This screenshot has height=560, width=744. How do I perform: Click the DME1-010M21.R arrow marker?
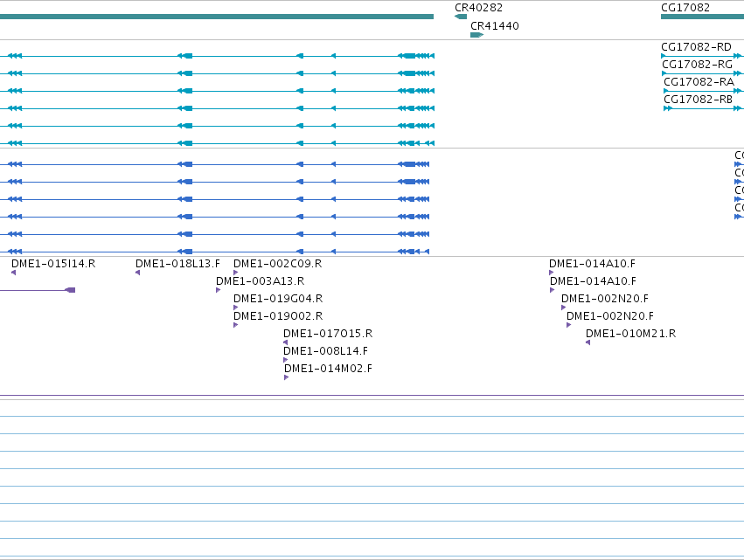588,342
